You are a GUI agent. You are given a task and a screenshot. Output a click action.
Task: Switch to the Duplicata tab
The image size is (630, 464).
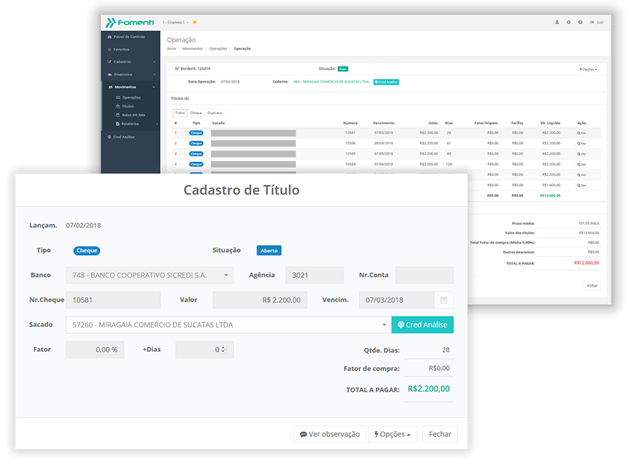pos(214,113)
